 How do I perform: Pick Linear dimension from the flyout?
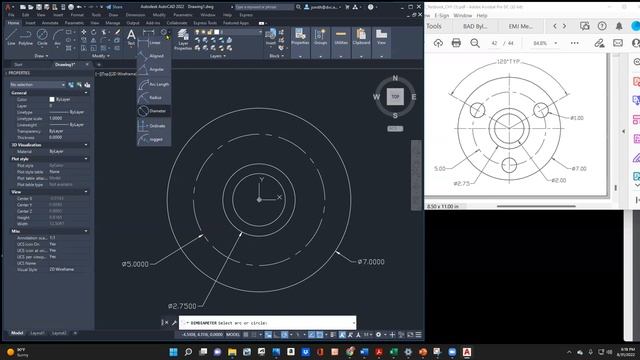[x=154, y=42]
